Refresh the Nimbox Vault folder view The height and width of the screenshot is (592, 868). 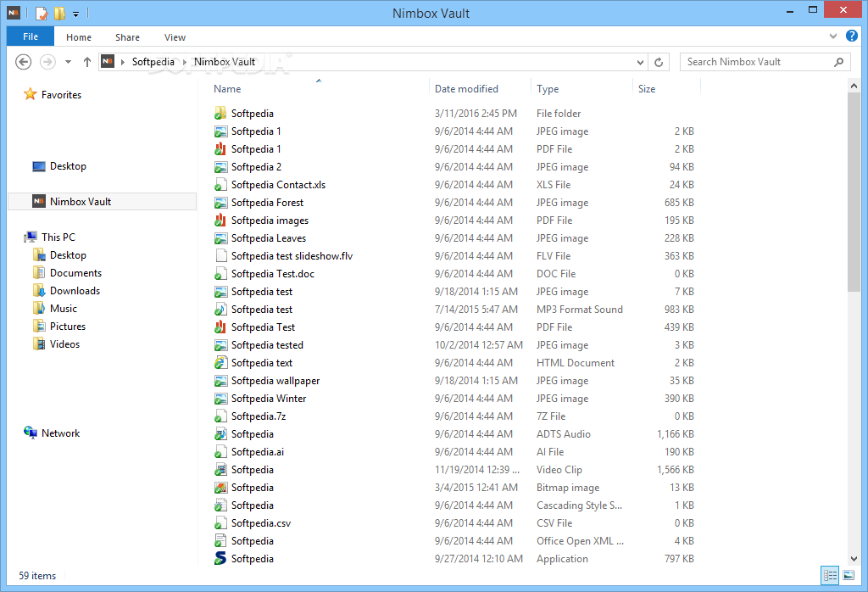[659, 62]
